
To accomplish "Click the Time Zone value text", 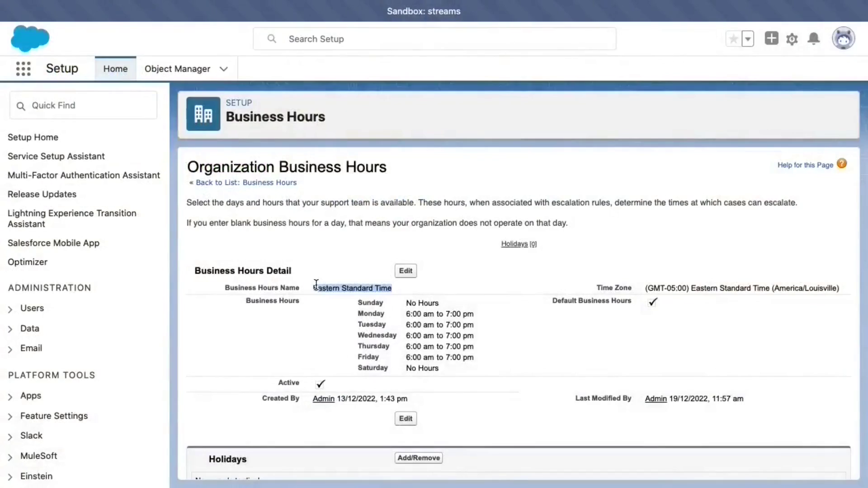I will [x=742, y=288].
